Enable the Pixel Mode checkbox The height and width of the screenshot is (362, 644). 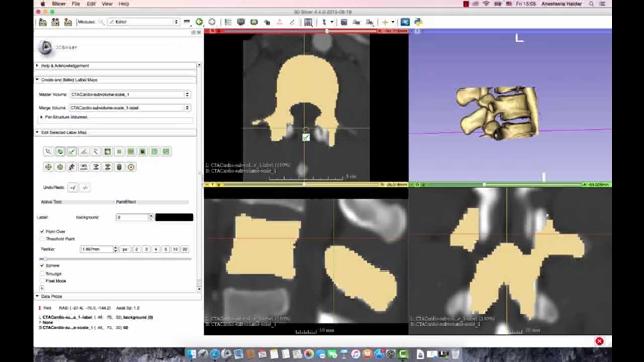(x=42, y=281)
